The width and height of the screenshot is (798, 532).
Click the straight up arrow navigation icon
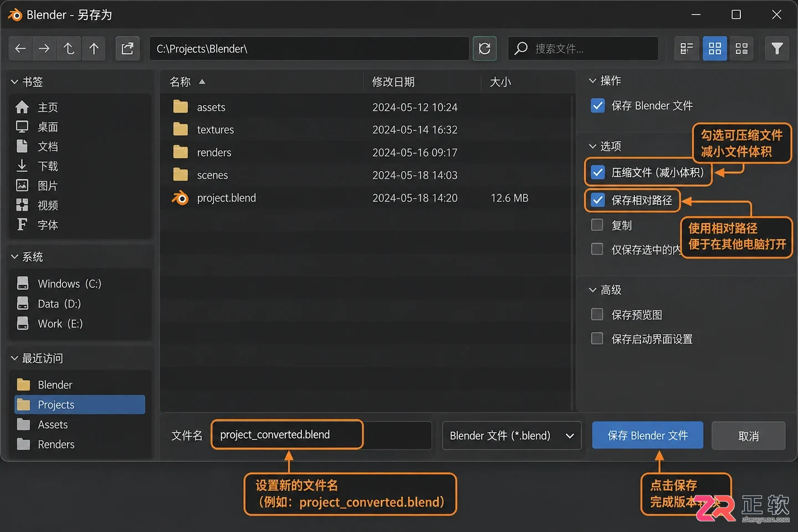[94, 49]
